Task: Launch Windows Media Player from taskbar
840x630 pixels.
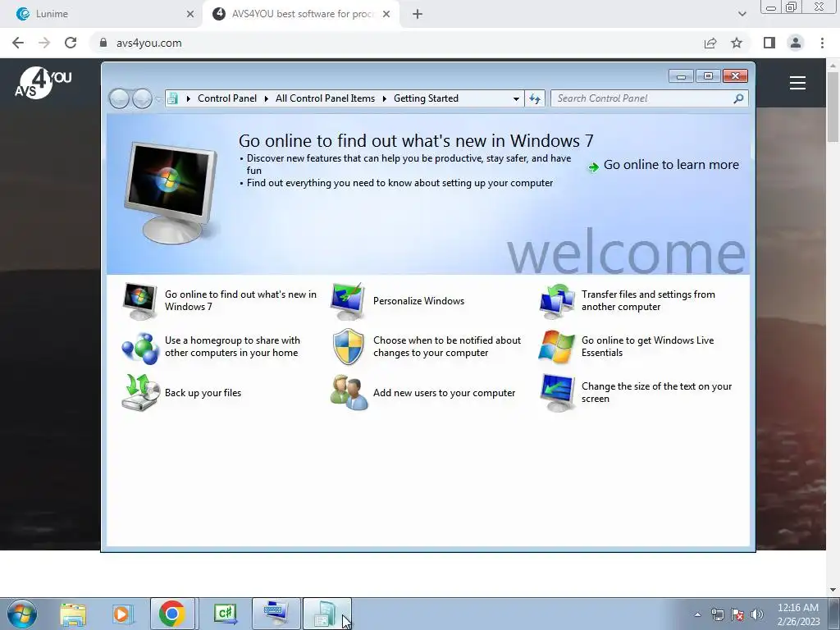Action: coord(122,614)
